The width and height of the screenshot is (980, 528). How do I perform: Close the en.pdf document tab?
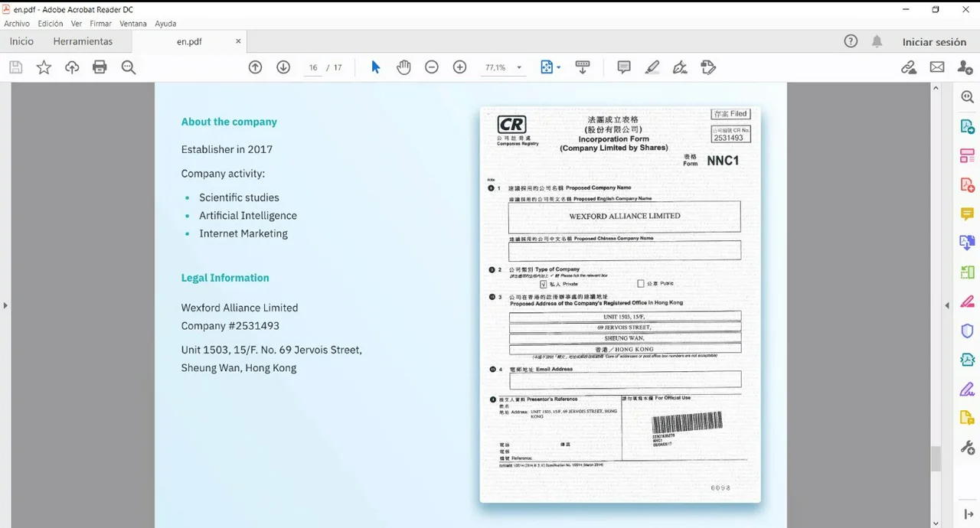tap(238, 41)
